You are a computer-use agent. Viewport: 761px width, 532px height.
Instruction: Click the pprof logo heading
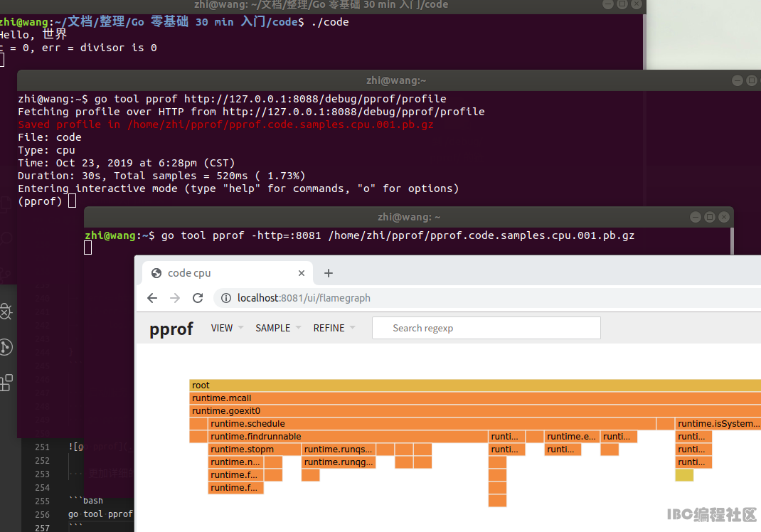point(171,329)
